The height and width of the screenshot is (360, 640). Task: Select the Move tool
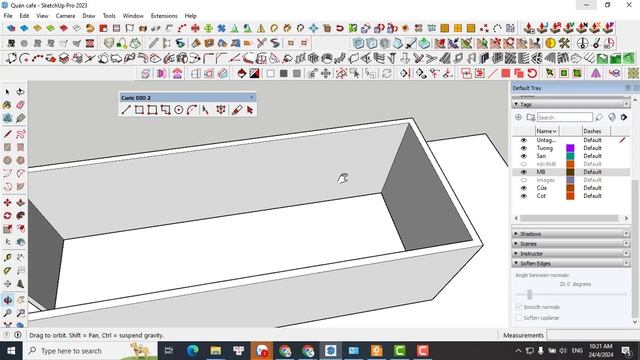(7, 202)
